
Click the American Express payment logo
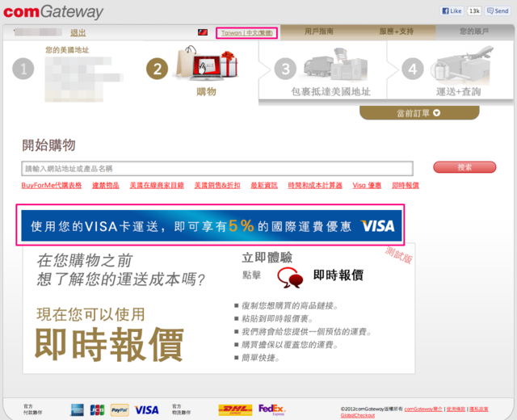[x=77, y=409]
